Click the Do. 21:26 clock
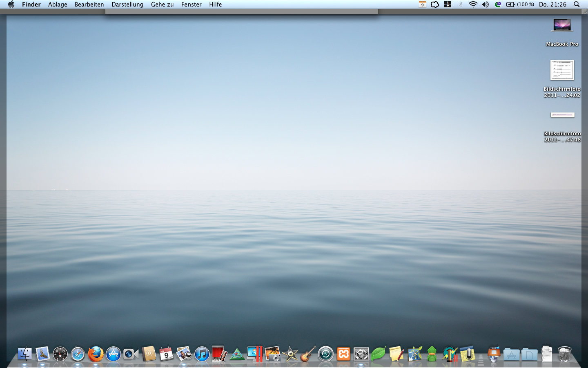 click(552, 4)
